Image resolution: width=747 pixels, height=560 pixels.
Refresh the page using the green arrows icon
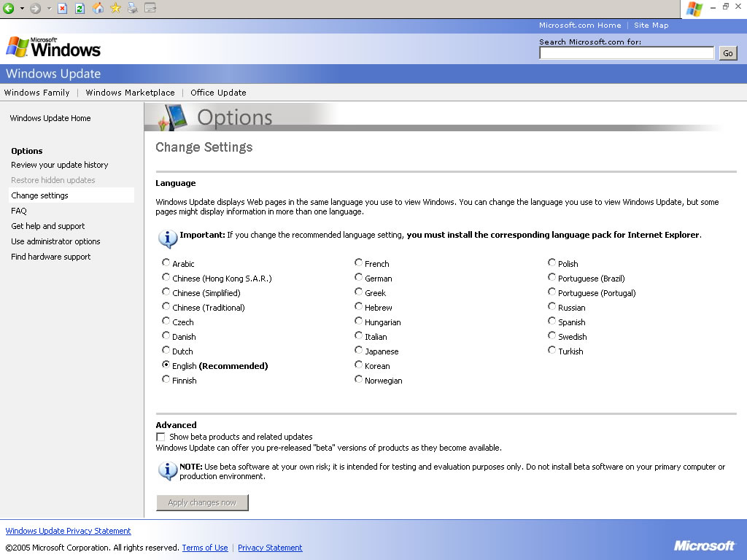80,8
